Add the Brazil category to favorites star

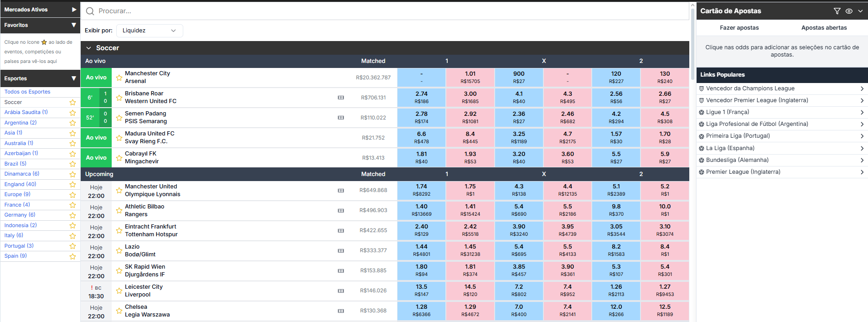coord(72,164)
